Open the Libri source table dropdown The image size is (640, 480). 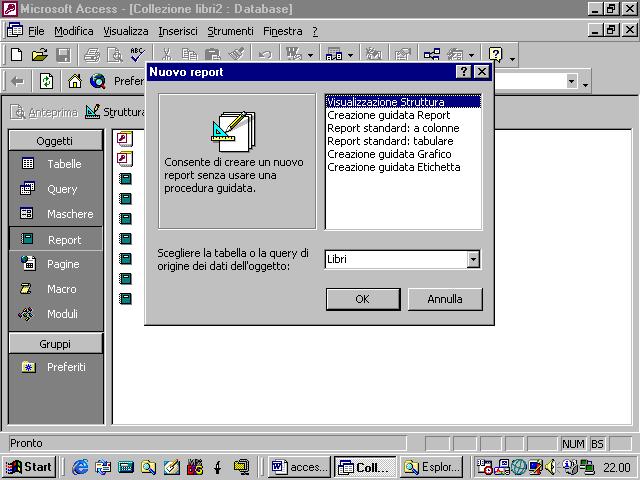pos(473,259)
